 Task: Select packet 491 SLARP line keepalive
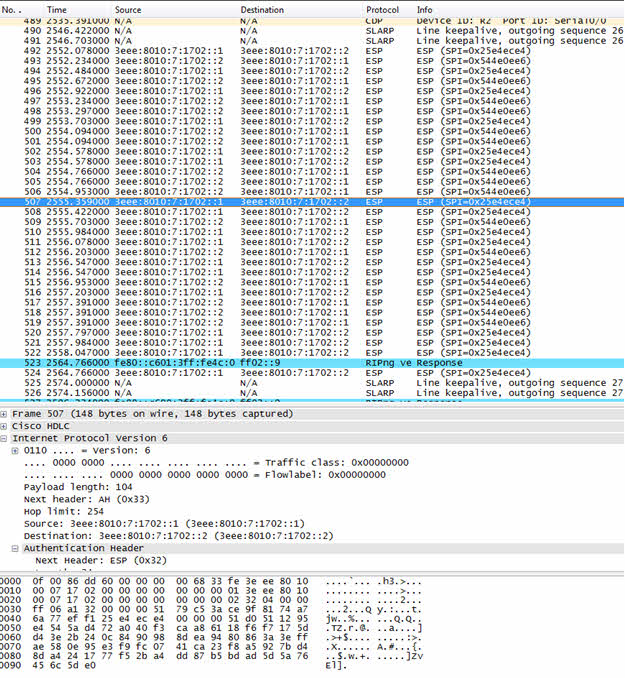pyautogui.click(x=312, y=41)
